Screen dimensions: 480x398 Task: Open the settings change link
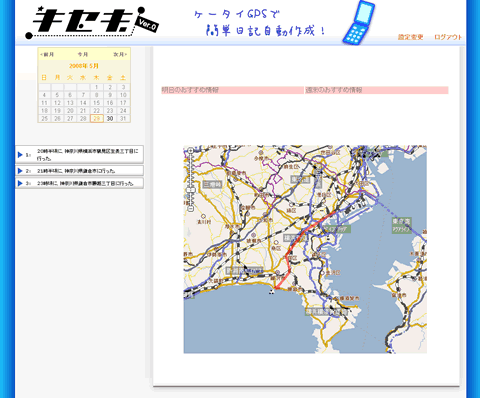[x=410, y=37]
